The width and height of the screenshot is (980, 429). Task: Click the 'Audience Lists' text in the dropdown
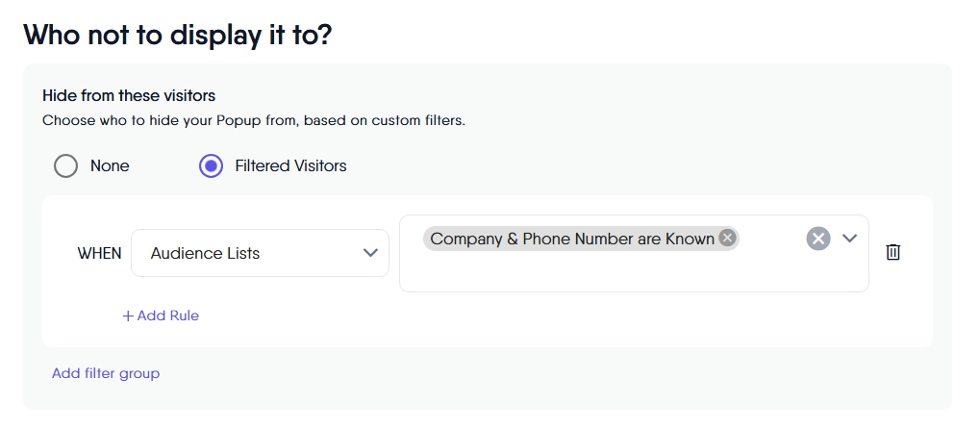(205, 254)
